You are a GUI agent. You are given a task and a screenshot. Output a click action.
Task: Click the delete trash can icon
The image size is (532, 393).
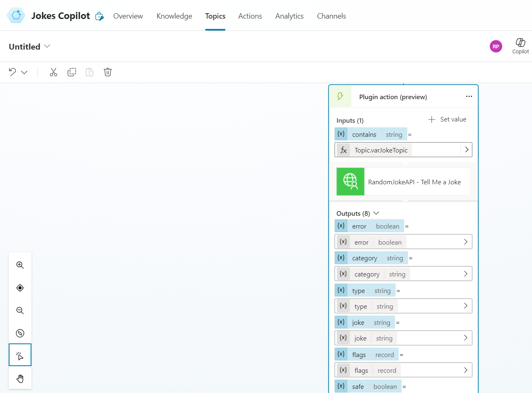click(x=108, y=72)
